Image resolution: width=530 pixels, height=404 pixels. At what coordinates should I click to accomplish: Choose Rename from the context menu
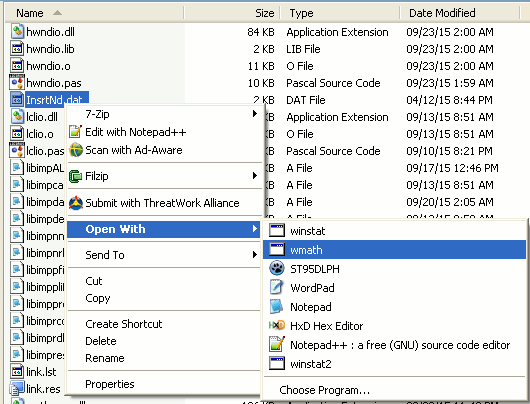pyautogui.click(x=165, y=358)
